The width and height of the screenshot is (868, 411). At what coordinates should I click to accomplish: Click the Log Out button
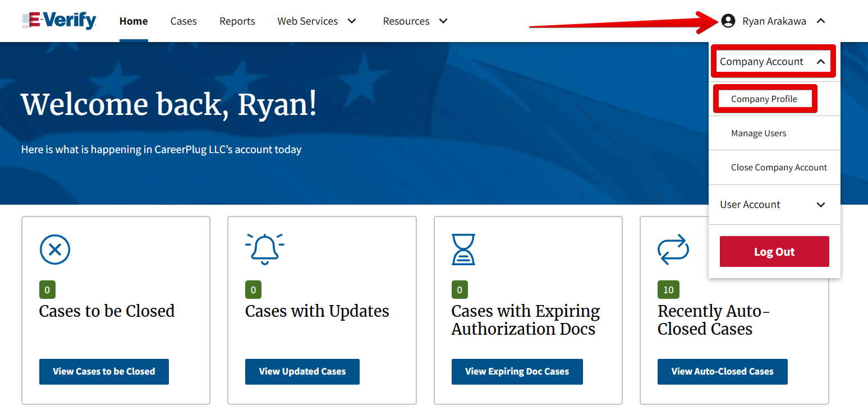click(774, 251)
